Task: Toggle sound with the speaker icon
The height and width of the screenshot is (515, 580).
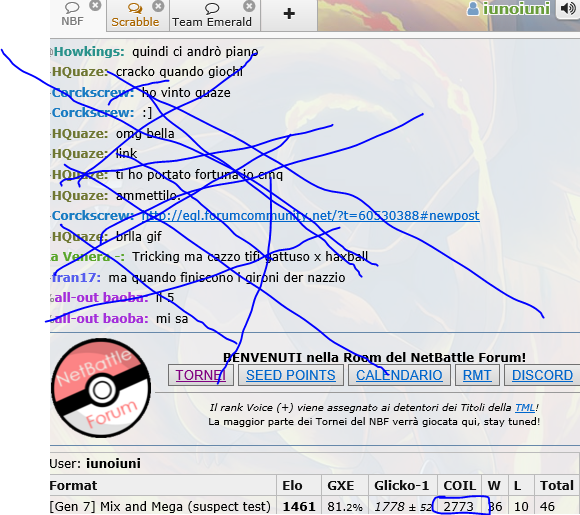Action: point(568,9)
